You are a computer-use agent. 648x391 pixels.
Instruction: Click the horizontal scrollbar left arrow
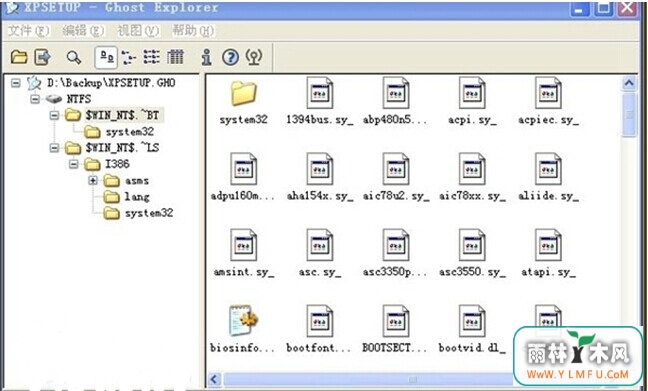click(214, 379)
